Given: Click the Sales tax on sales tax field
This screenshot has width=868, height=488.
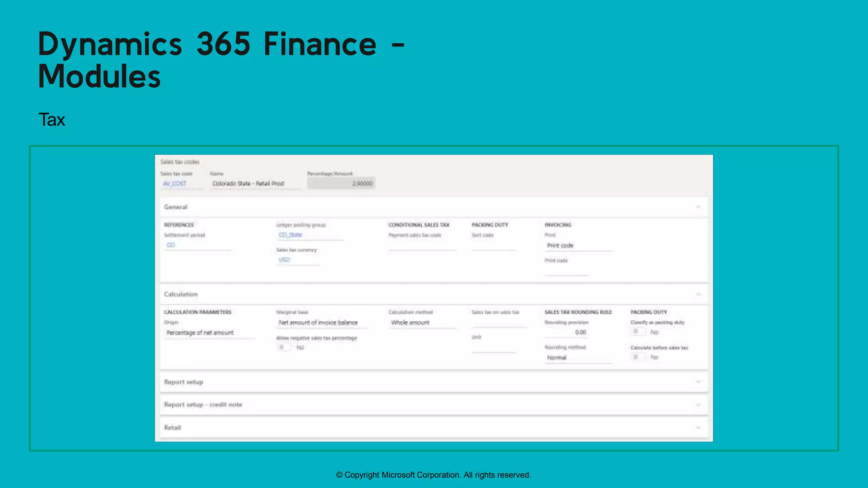Looking at the screenshot, I should [499, 322].
